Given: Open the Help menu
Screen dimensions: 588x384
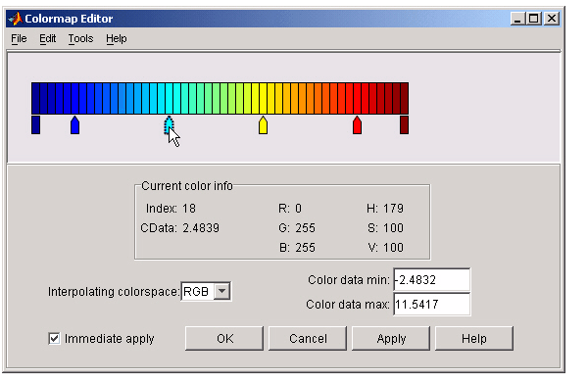Looking at the screenshot, I should pos(117,38).
